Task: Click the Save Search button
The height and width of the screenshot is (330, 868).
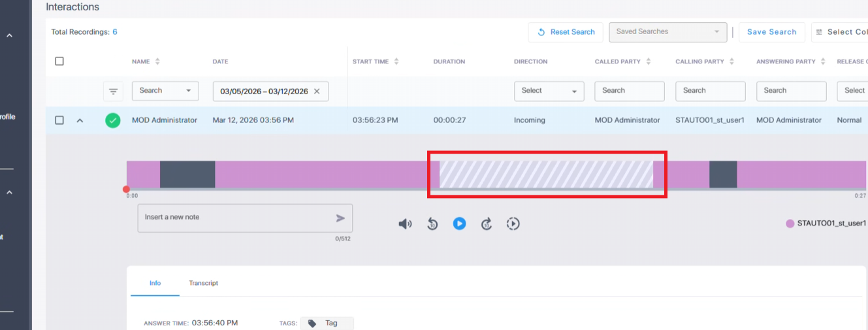Action: click(x=771, y=32)
